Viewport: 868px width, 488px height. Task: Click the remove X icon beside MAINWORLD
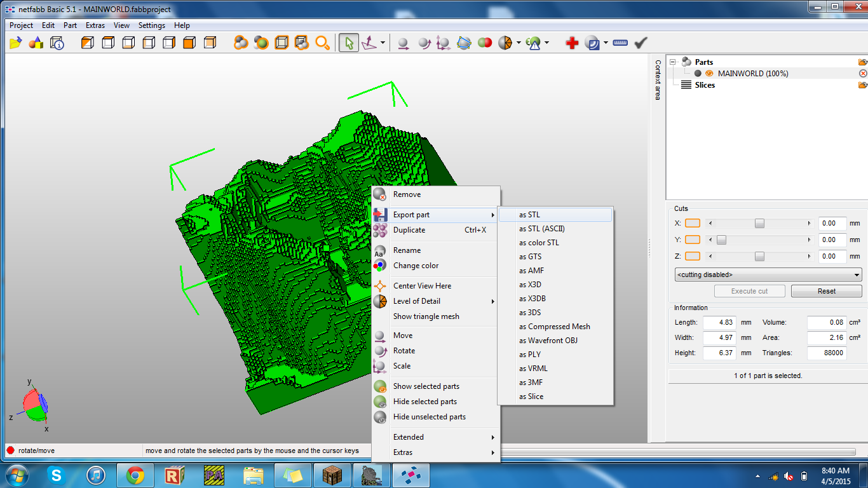coord(862,74)
